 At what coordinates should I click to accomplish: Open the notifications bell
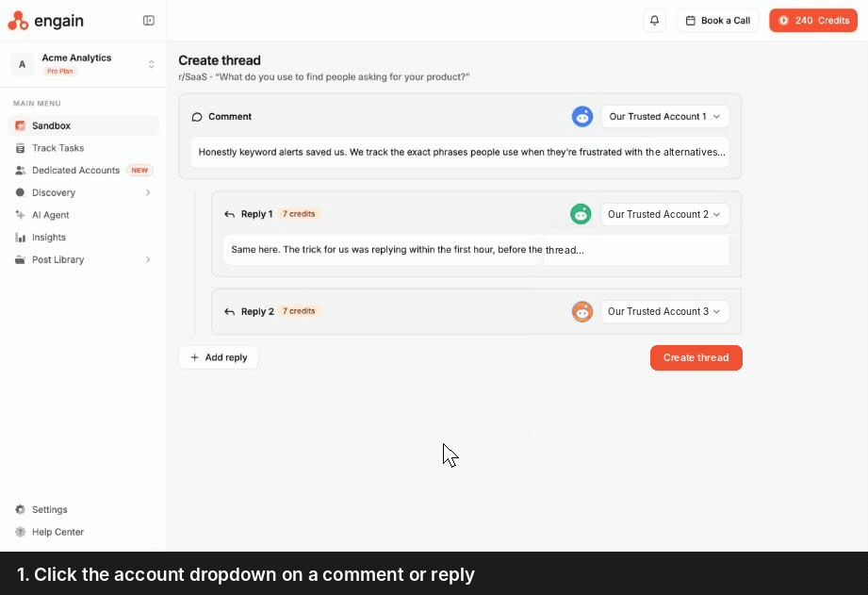pos(654,21)
